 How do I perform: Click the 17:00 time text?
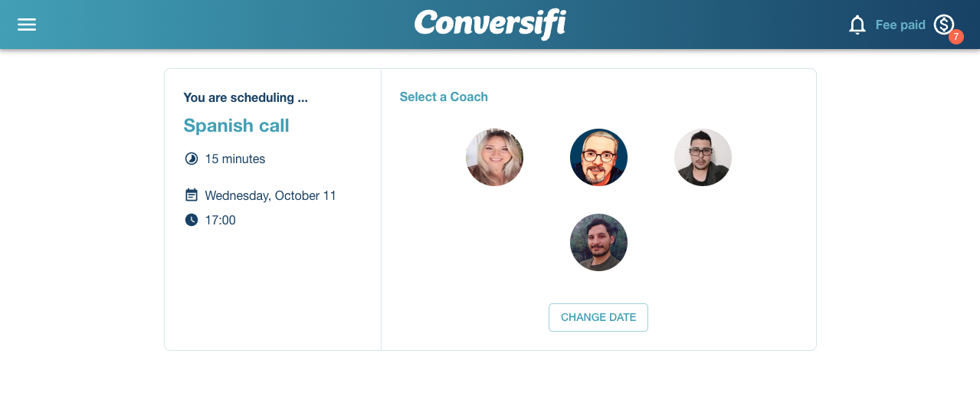pyautogui.click(x=221, y=220)
